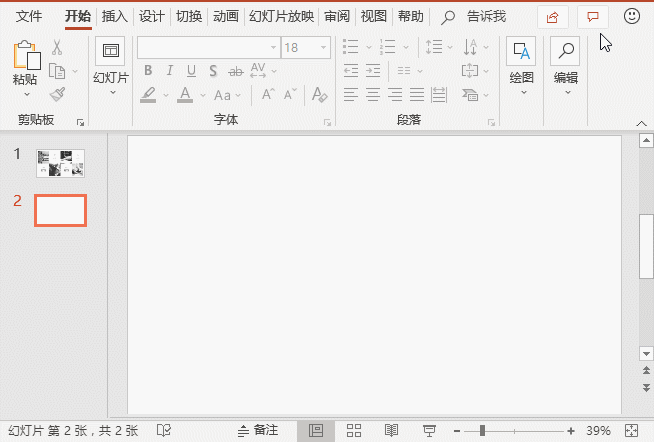
Task: Select the Format Painter brush icon
Action: [x=57, y=94]
